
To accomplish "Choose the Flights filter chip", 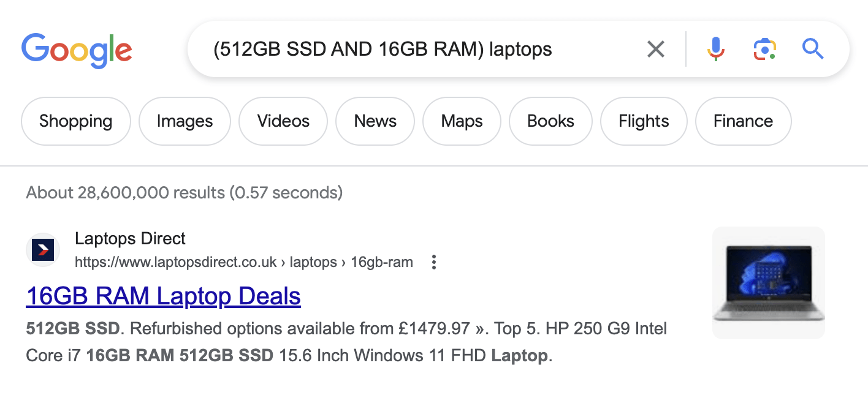I will pyautogui.click(x=644, y=121).
